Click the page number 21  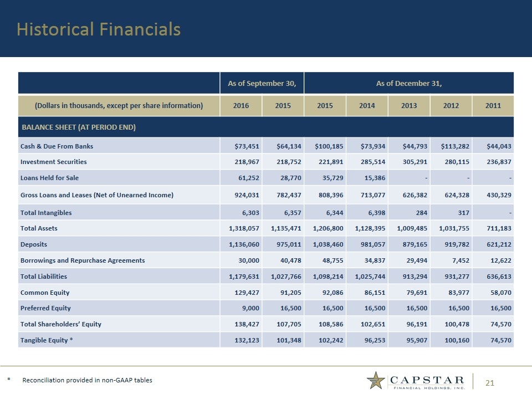click(x=490, y=382)
